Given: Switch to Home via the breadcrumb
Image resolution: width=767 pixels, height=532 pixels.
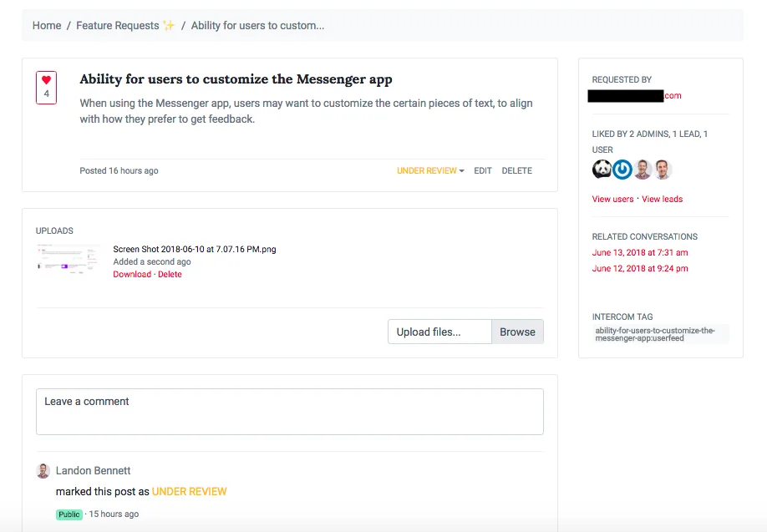Looking at the screenshot, I should pos(46,25).
